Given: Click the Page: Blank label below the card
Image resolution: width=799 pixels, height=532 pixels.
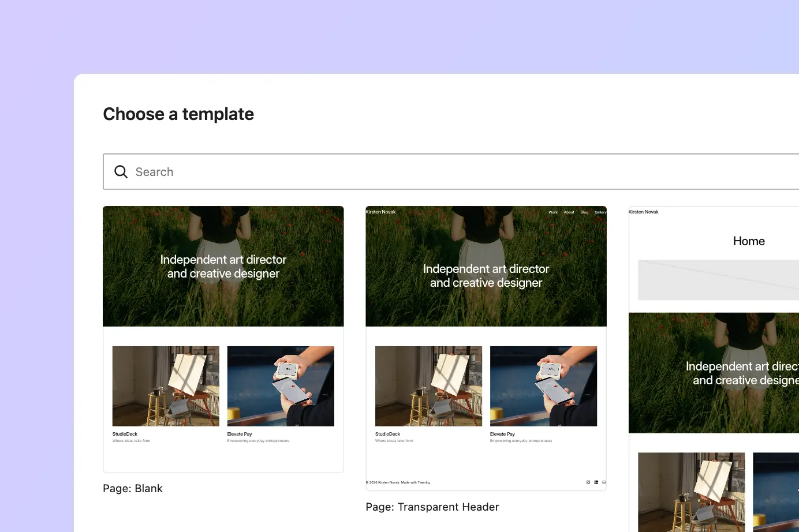Looking at the screenshot, I should 133,488.
